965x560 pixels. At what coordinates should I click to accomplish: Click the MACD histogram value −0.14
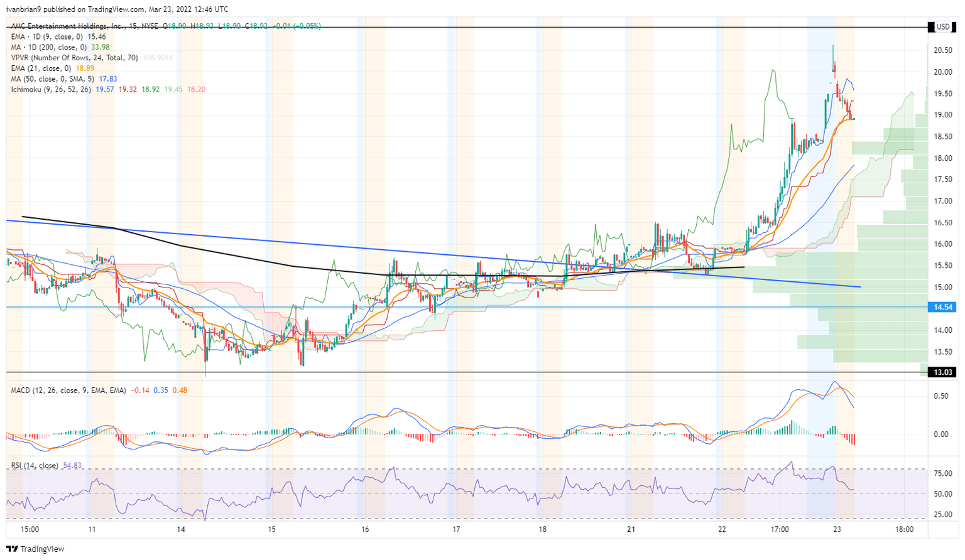[x=139, y=390]
